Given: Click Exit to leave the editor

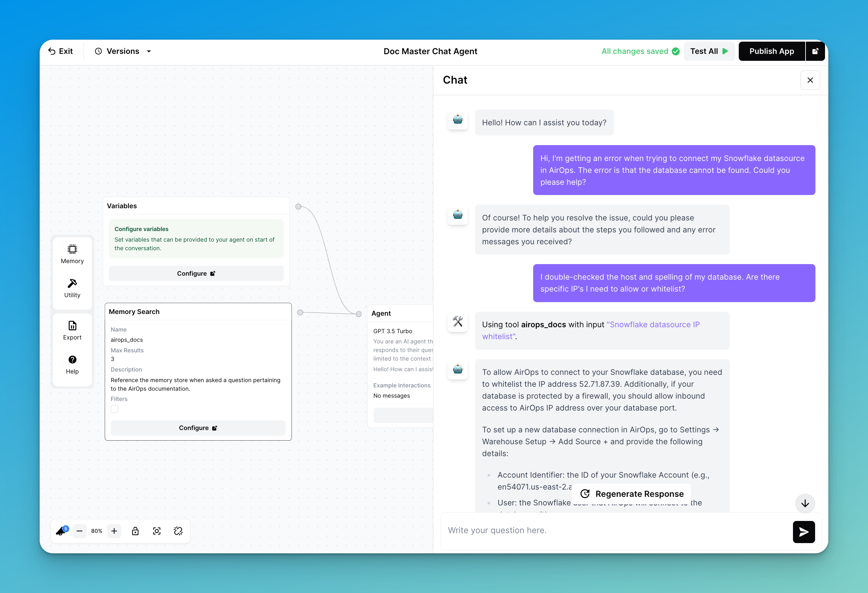Looking at the screenshot, I should click(60, 51).
